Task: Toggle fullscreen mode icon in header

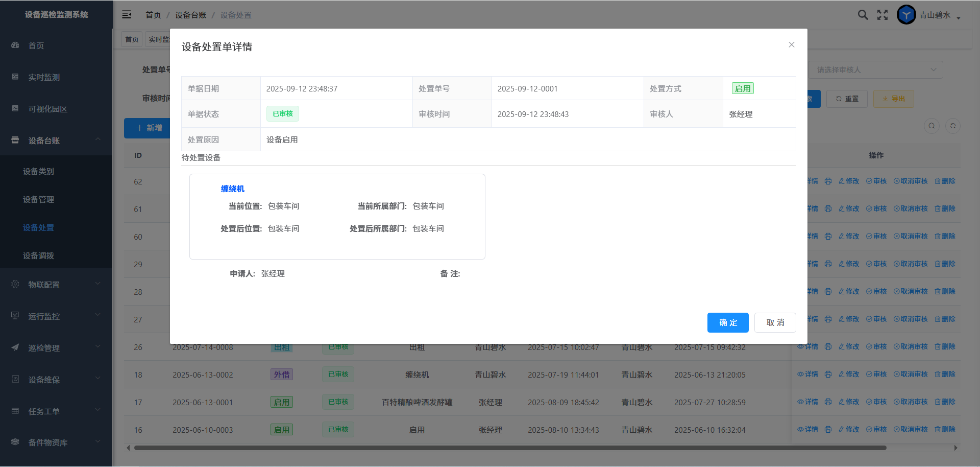Action: pos(883,15)
